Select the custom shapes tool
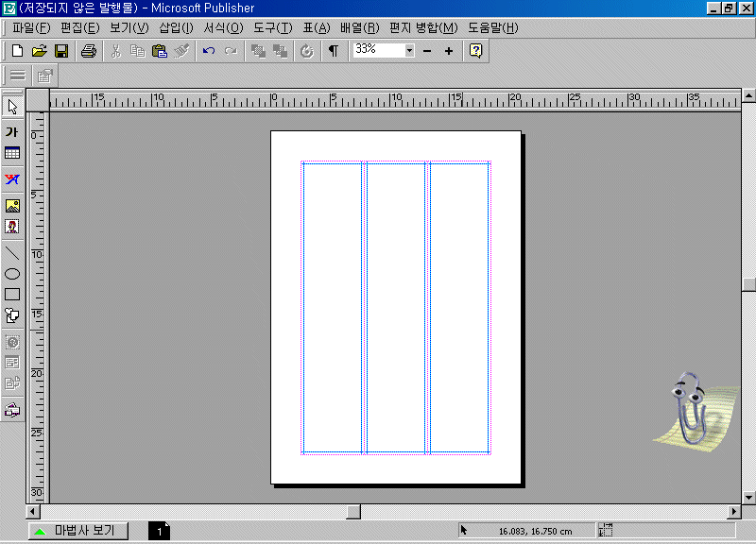The image size is (756, 544). click(12, 315)
